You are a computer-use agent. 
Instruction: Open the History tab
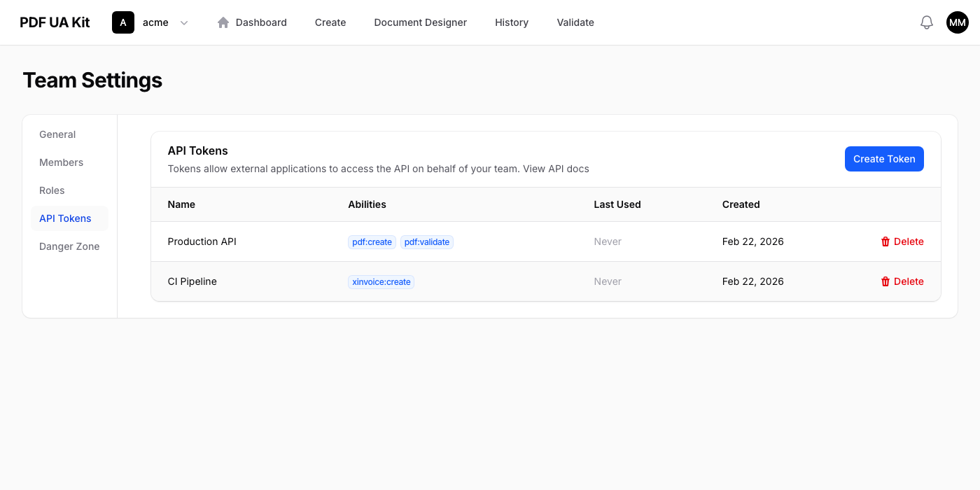pyautogui.click(x=511, y=22)
